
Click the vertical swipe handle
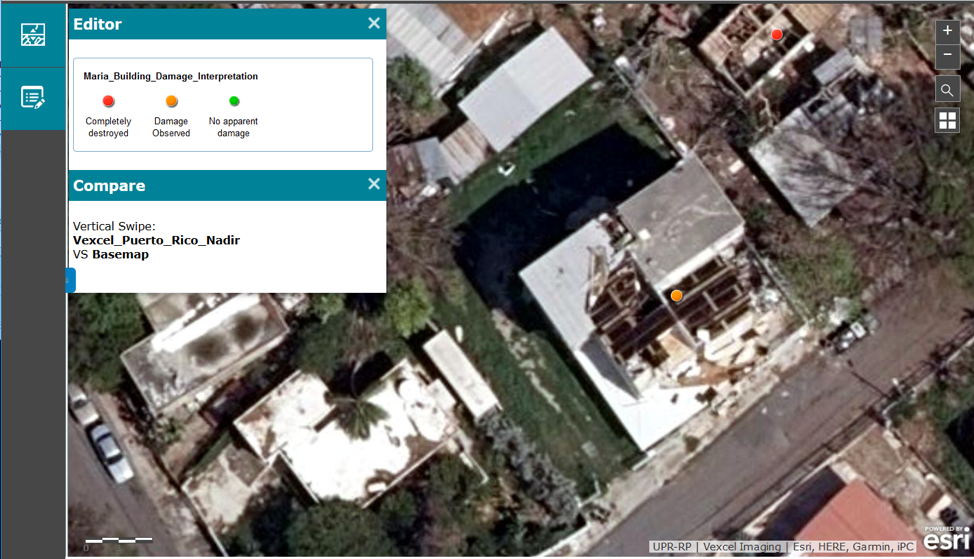pyautogui.click(x=71, y=280)
